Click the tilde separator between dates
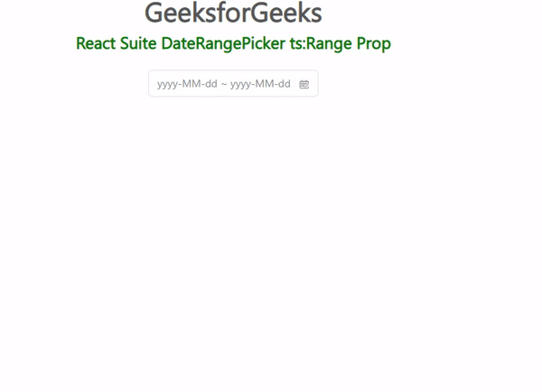This screenshot has width=542, height=392. pyautogui.click(x=224, y=84)
